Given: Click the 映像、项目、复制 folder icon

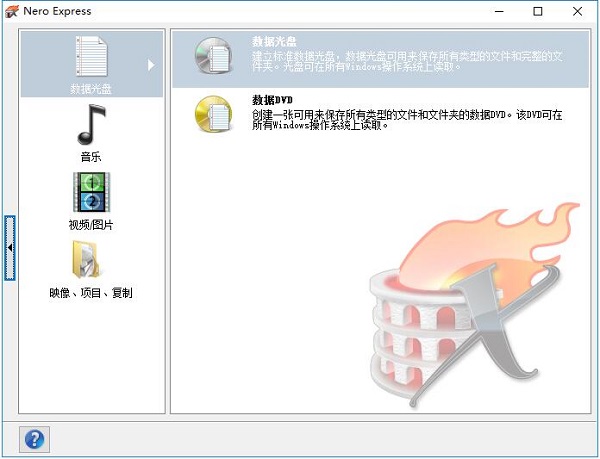Looking at the screenshot, I should point(86,260).
